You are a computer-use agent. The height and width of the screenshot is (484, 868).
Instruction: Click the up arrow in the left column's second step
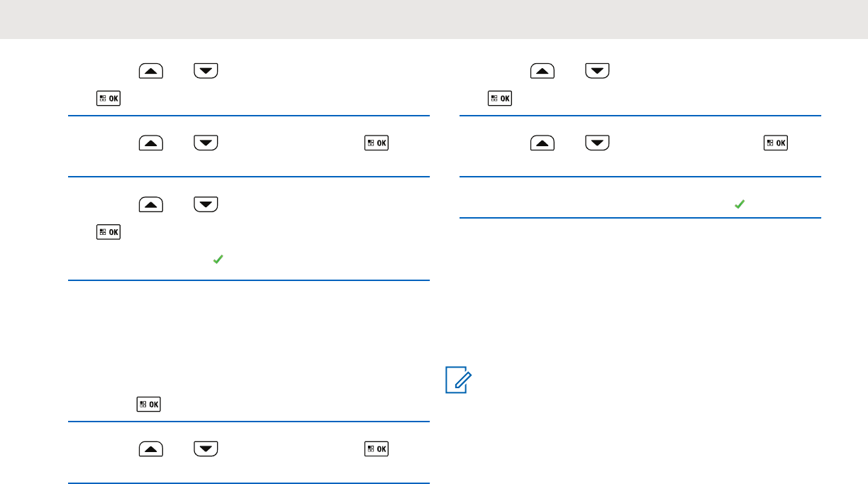tap(151, 143)
